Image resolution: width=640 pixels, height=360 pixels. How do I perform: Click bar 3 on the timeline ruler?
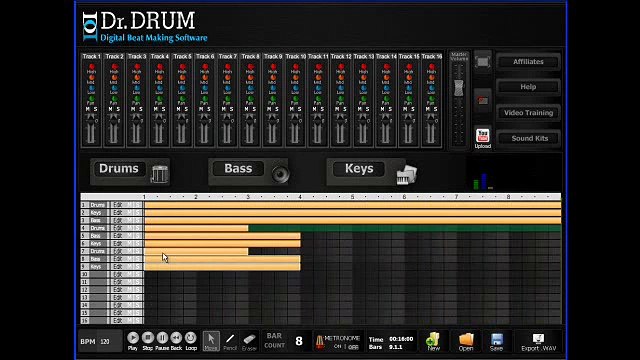click(248, 197)
